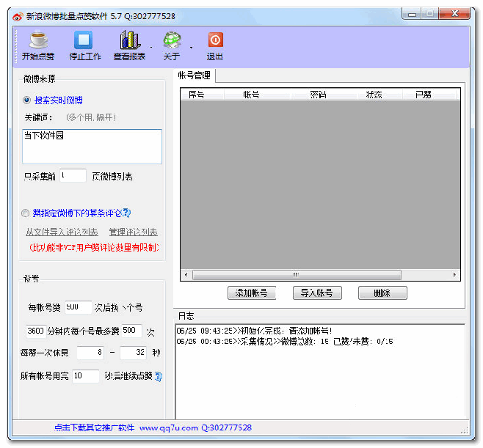The width and height of the screenshot is (483, 448).
Task: Close the window with the X button
Action: click(x=454, y=14)
